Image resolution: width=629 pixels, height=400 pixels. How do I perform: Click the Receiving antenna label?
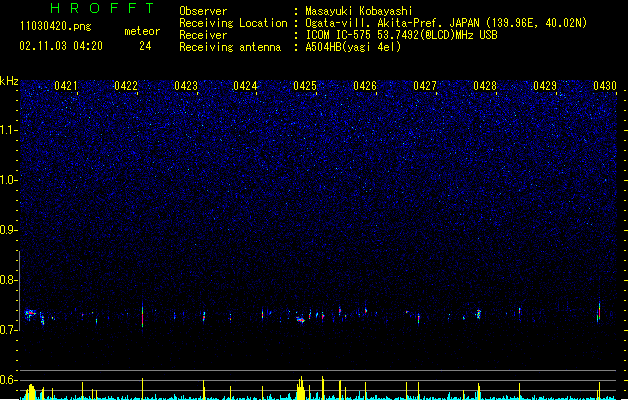click(x=230, y=47)
